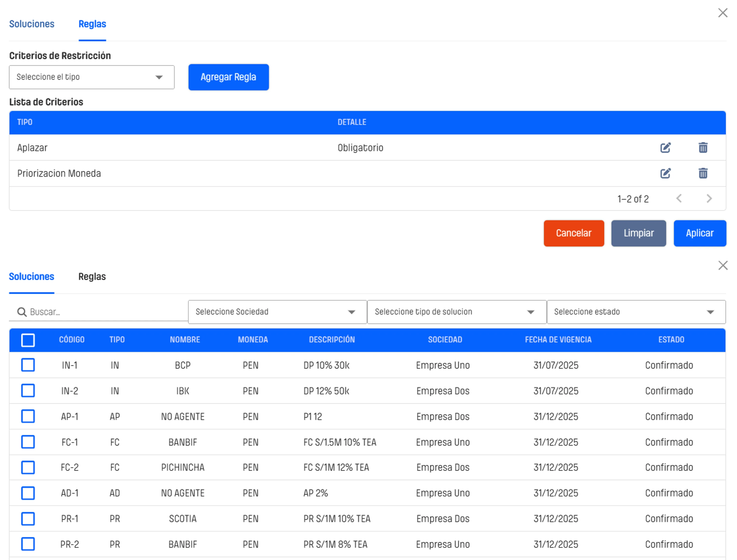This screenshot has width=737, height=560.
Task: Go to next page of criteria
Action: [709, 199]
